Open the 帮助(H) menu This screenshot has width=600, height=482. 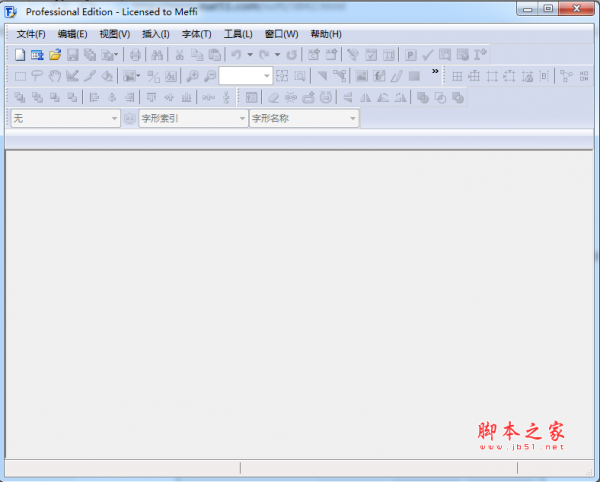pyautogui.click(x=326, y=34)
